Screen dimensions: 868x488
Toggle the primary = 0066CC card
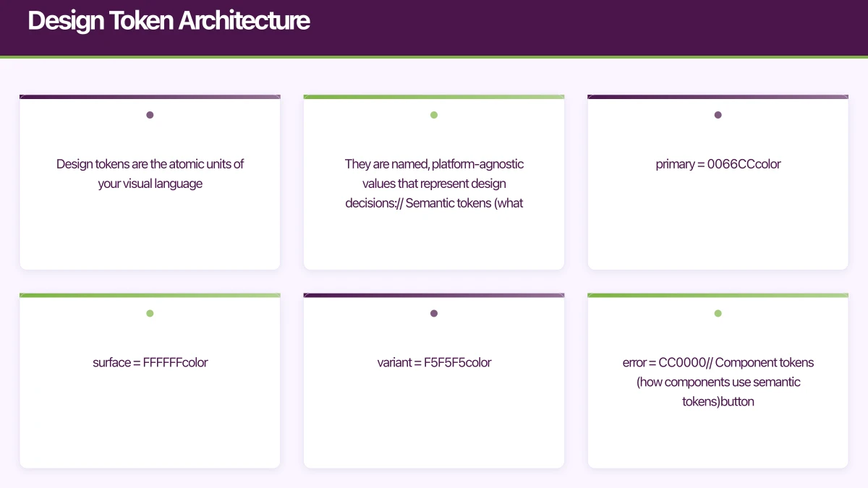[x=718, y=182]
